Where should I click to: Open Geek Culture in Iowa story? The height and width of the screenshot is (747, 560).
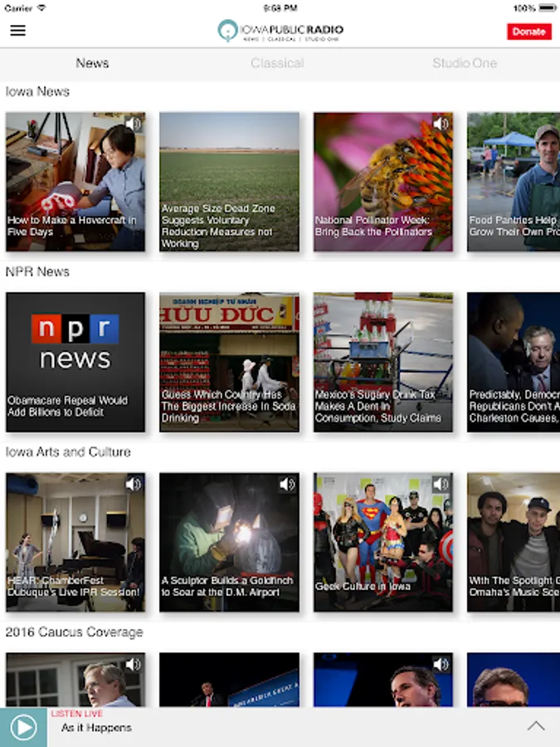coord(382,542)
